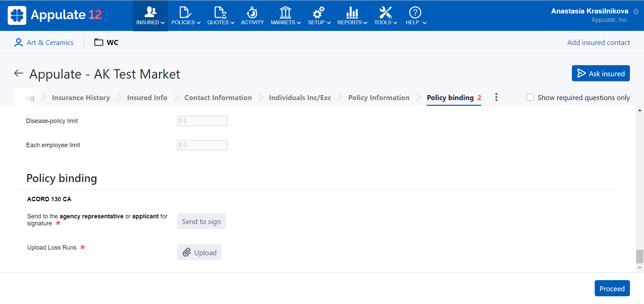Click the back arrow beside Appulate title

click(18, 73)
